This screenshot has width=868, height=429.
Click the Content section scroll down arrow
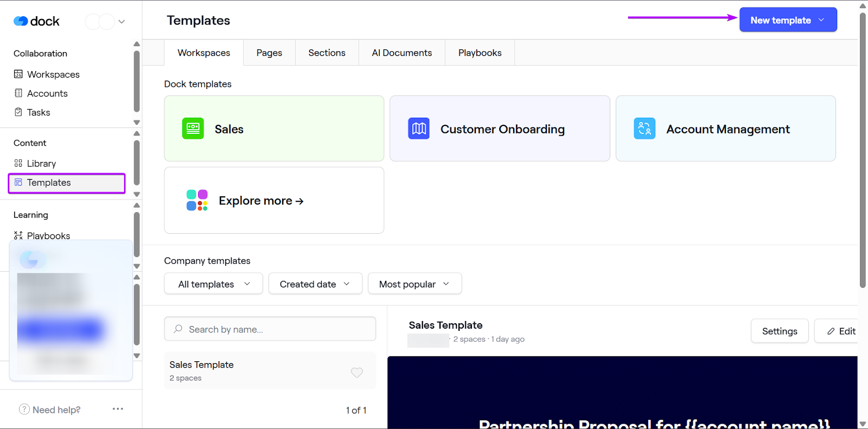pos(137,194)
